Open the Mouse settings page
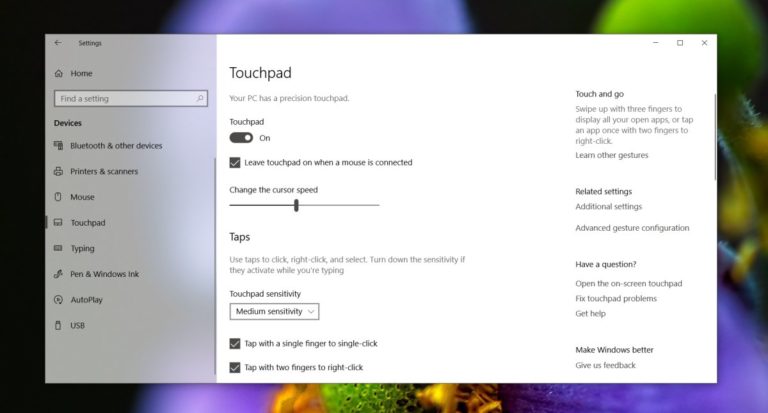The height and width of the screenshot is (413, 768). click(82, 197)
